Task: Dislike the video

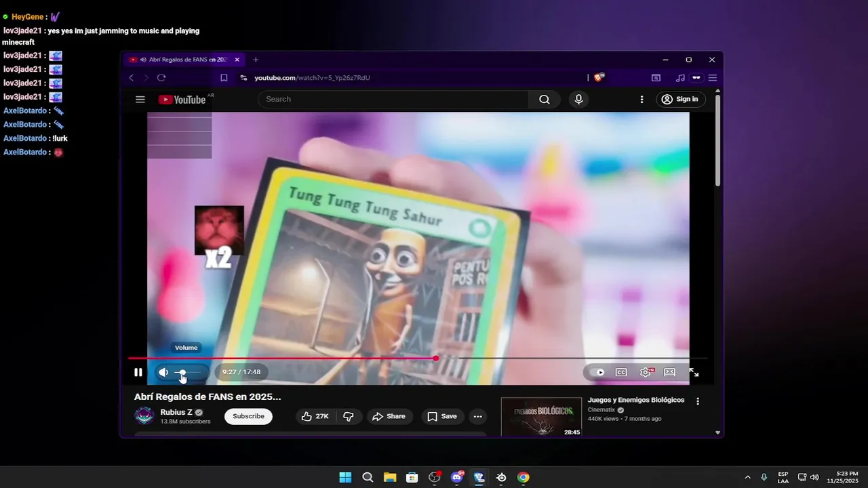Action: coord(349,416)
